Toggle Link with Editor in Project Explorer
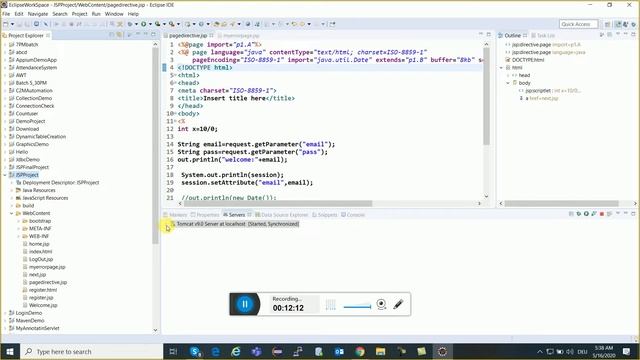The width and height of the screenshot is (640, 360). [120, 36]
